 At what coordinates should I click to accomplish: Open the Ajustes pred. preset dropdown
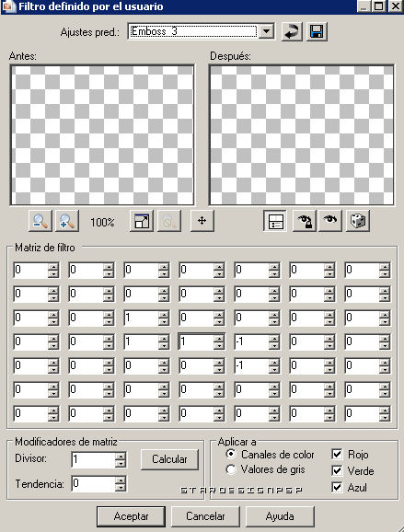267,31
